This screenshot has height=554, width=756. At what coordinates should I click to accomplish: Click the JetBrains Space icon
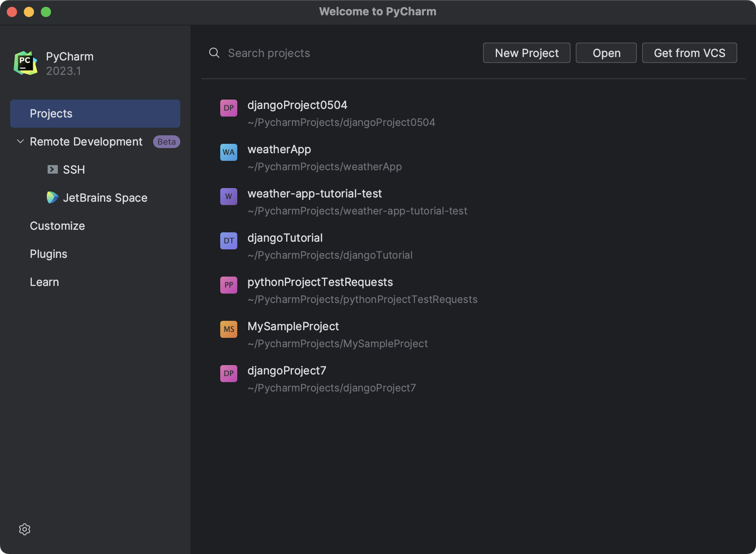[x=52, y=197]
